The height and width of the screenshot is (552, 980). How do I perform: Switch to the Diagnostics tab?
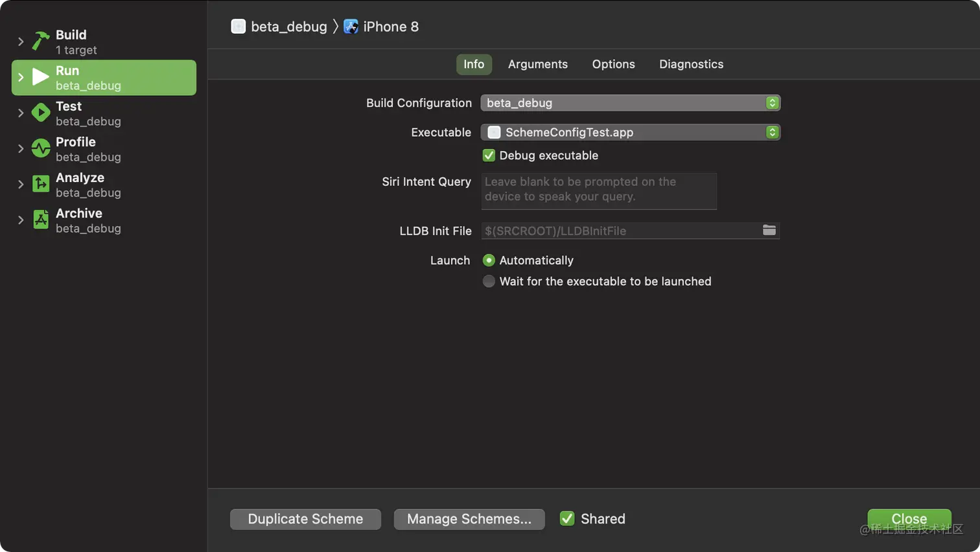(691, 64)
